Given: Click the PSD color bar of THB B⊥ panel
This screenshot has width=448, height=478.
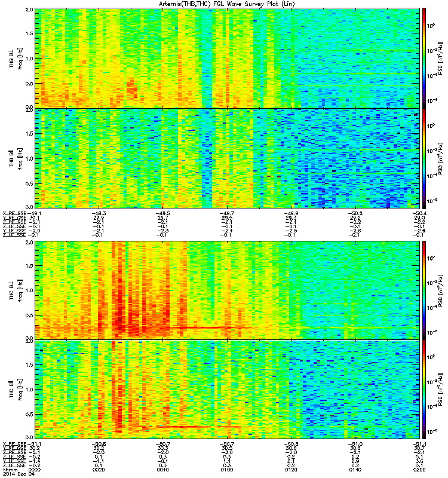Looking at the screenshot, I should click(424, 58).
